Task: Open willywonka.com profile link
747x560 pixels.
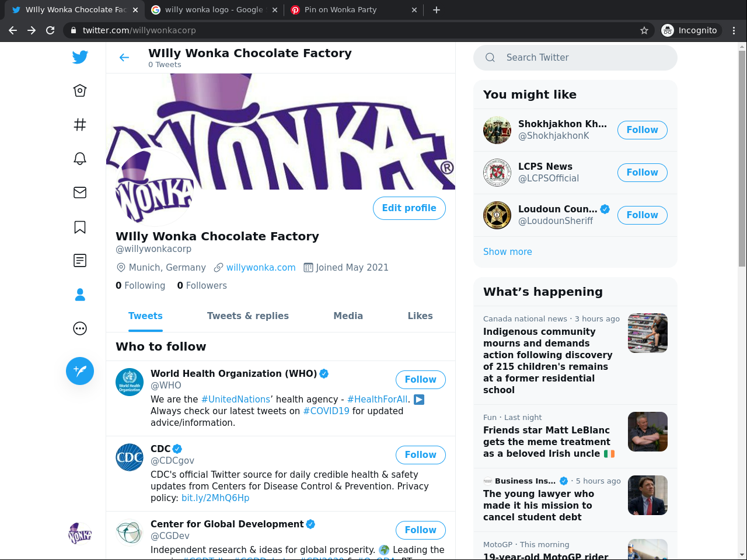Action: click(261, 268)
